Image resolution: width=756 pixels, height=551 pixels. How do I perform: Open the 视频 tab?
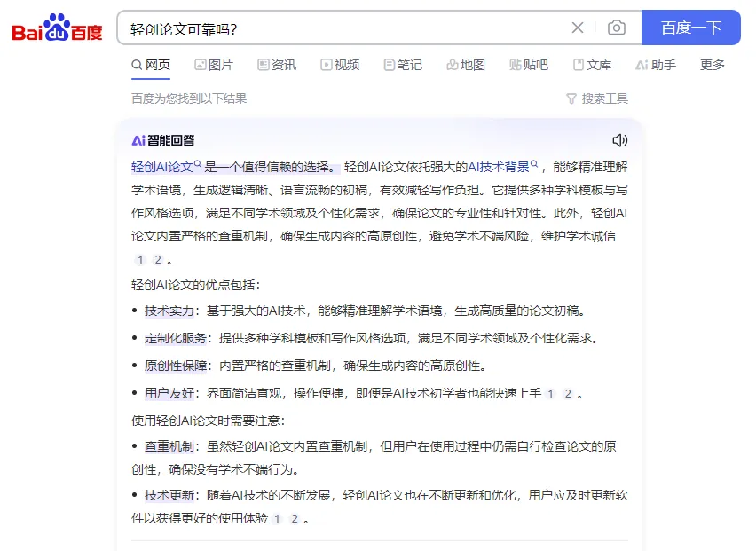pos(341,65)
